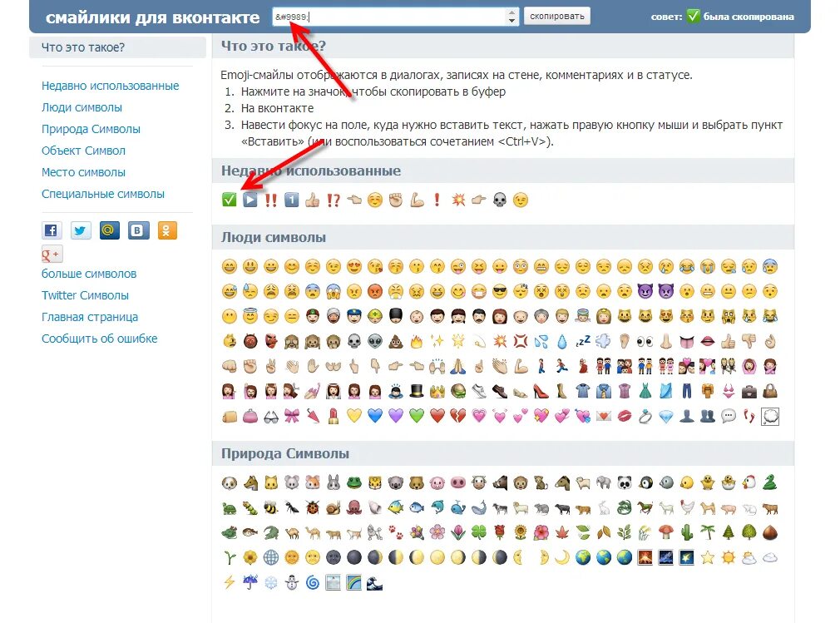Click the скопировать copy button
The width and height of the screenshot is (840, 623).
pyautogui.click(x=557, y=16)
